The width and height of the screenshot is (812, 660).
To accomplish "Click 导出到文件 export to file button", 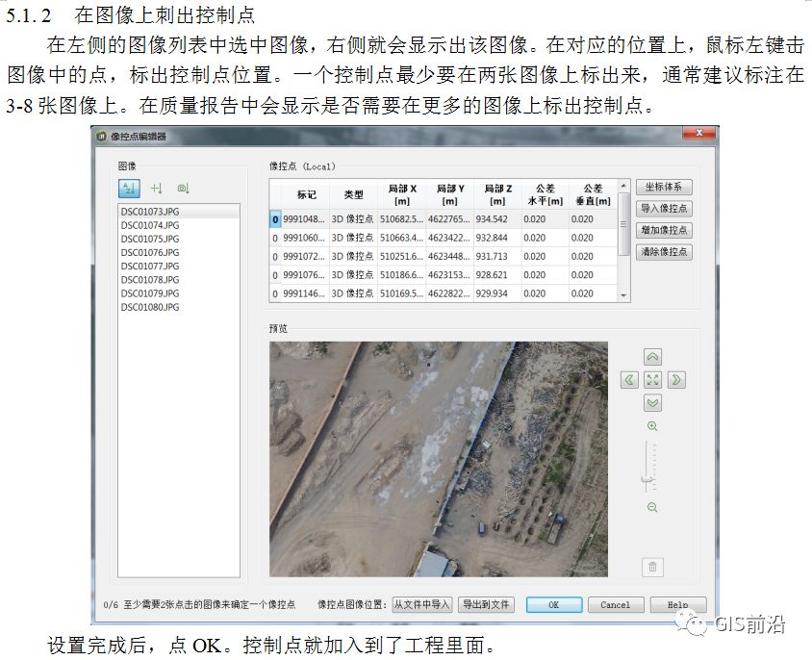I will tap(486, 604).
